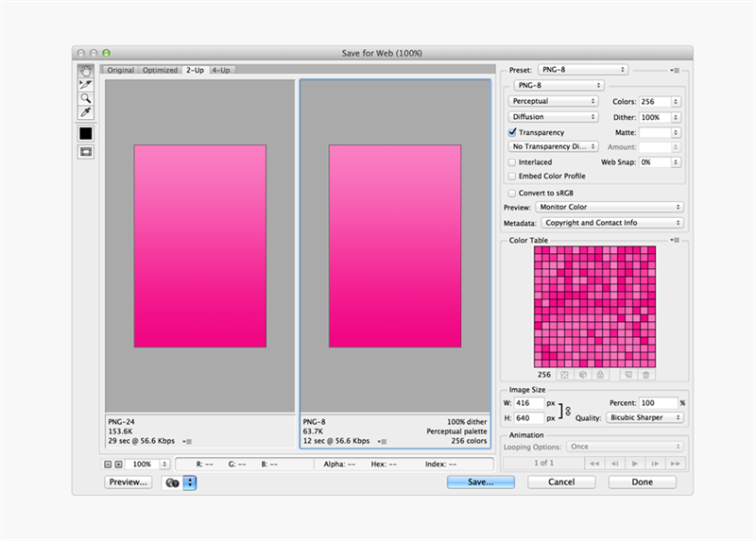Click the Preview... button
Viewport: 756px width, 541px height.
128,482
